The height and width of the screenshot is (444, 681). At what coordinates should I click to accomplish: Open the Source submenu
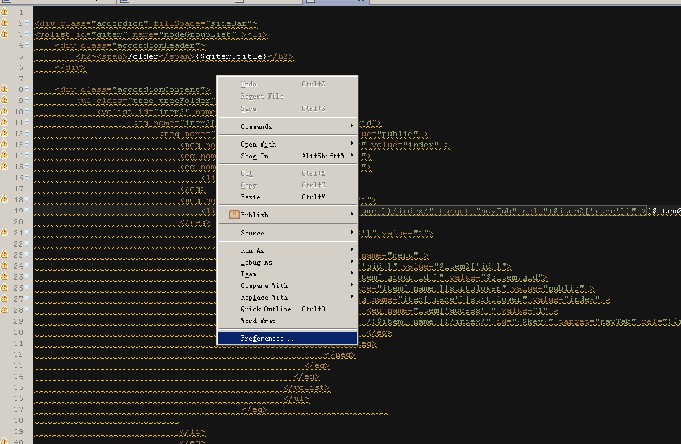pos(288,232)
